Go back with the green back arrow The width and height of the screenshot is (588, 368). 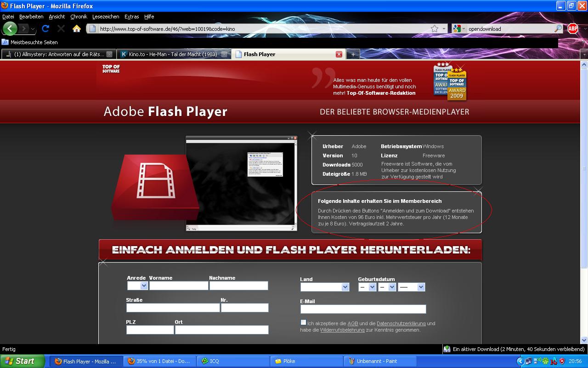point(10,29)
